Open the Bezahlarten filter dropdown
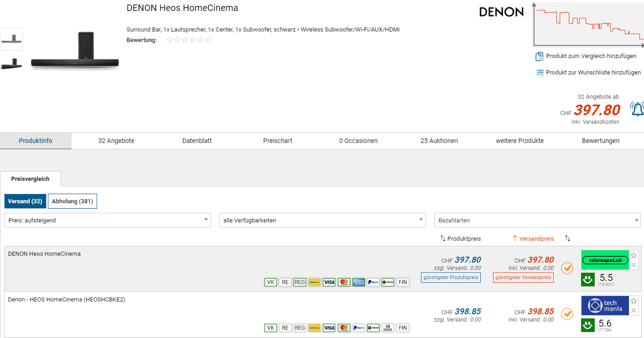 tap(537, 220)
